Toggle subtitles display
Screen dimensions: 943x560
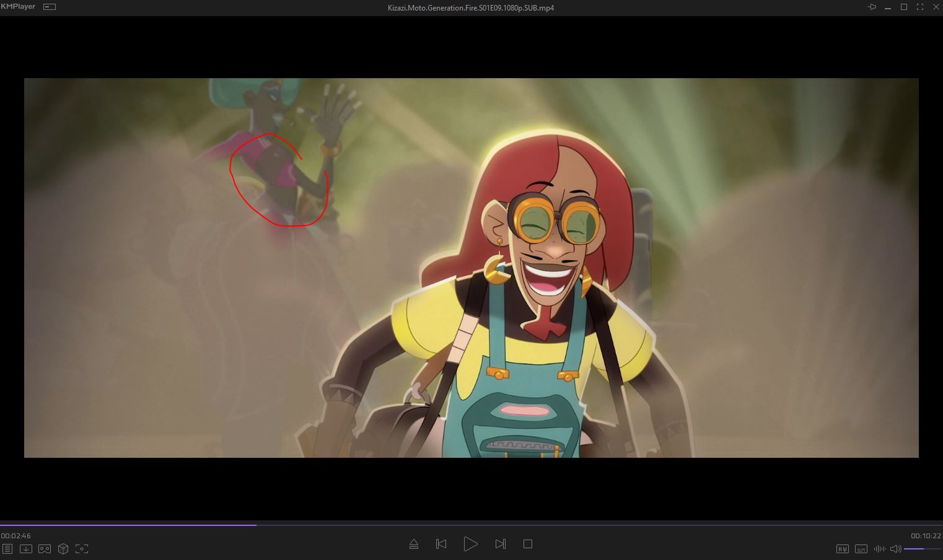click(x=861, y=549)
